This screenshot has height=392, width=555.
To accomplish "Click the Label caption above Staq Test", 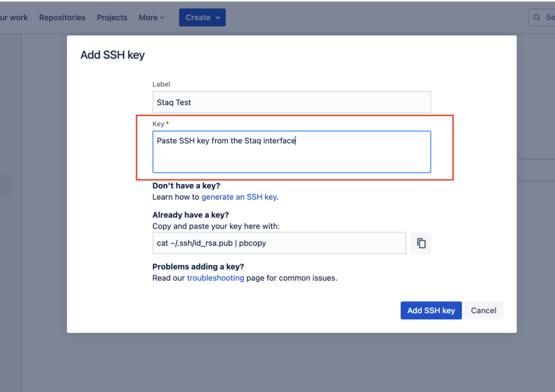I will tap(162, 85).
